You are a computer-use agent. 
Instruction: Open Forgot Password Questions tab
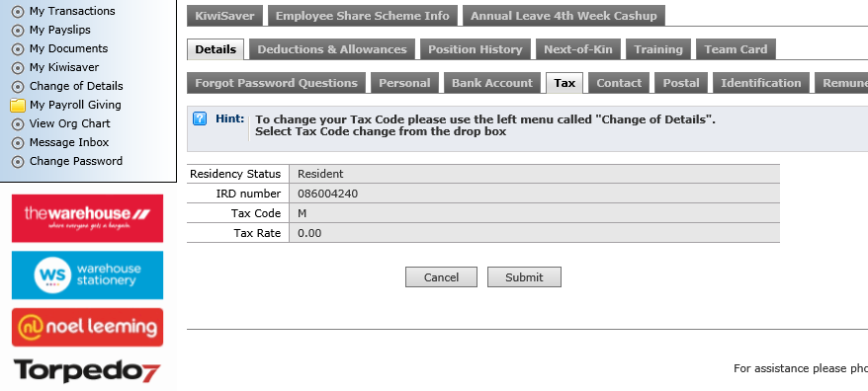276,83
